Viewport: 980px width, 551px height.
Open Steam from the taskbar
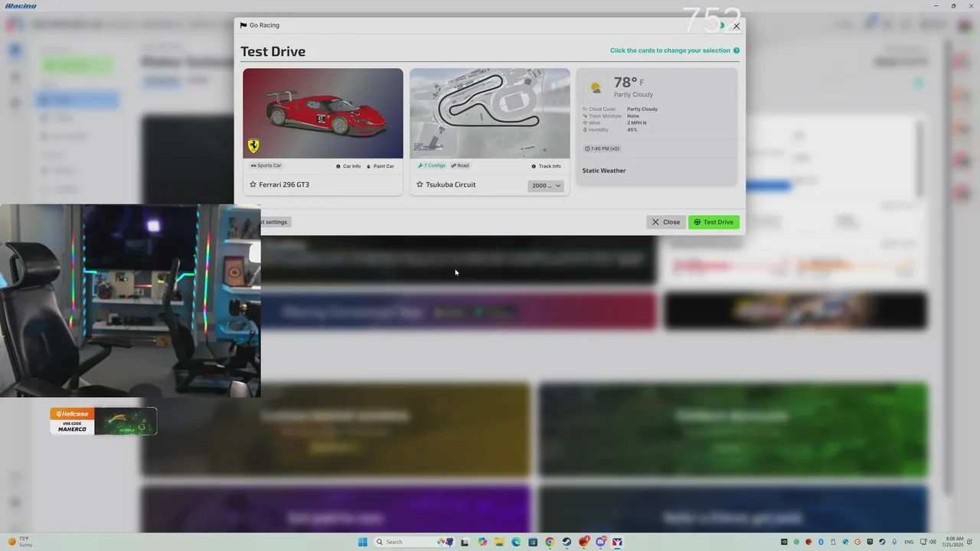click(567, 542)
